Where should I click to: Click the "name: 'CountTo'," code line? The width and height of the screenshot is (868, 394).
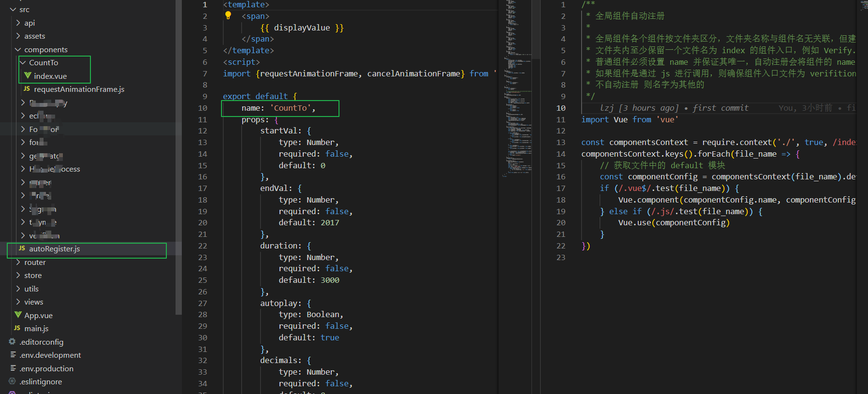tap(279, 108)
